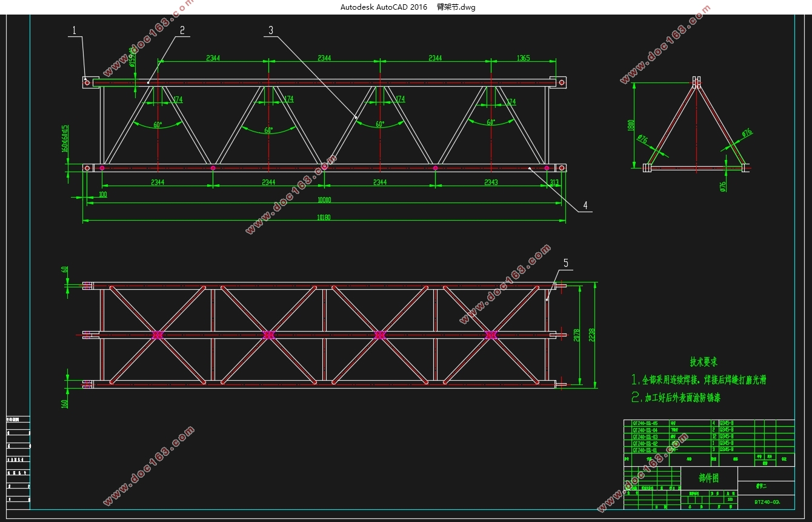Click the 10180 overall length dimension
Image resolution: width=812 pixels, height=522 pixels.
pyautogui.click(x=324, y=218)
